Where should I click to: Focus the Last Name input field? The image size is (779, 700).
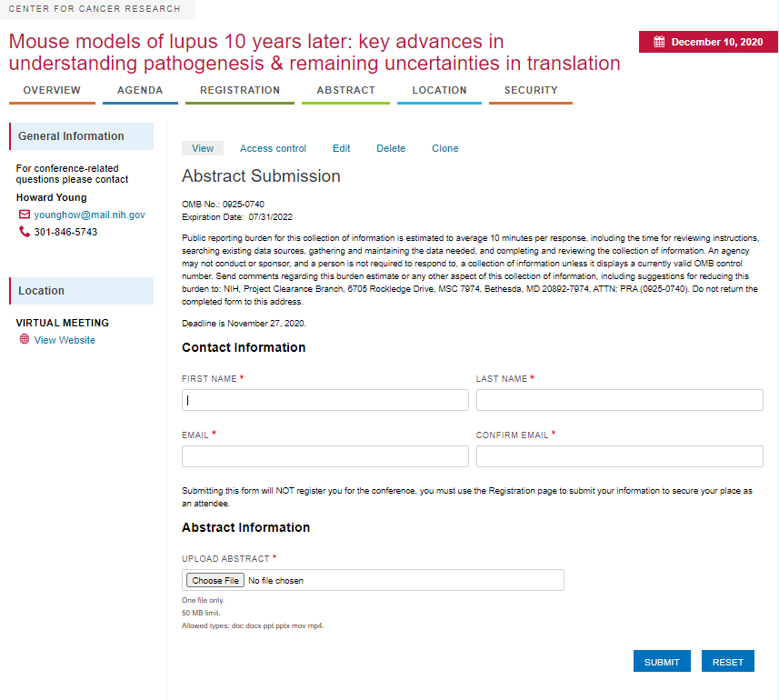[x=619, y=400]
